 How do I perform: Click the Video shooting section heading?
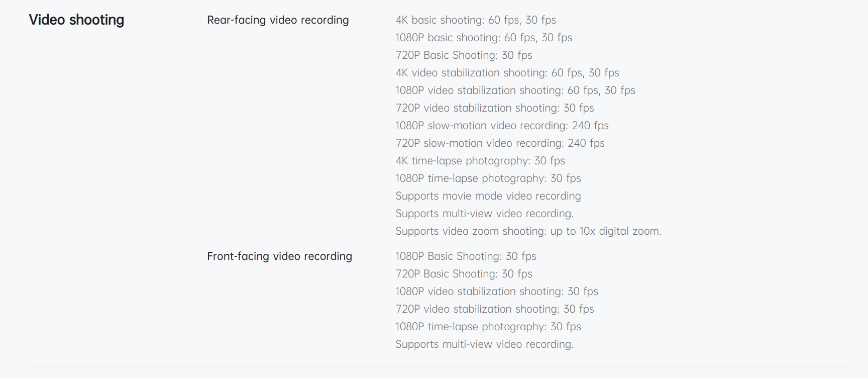click(x=76, y=20)
